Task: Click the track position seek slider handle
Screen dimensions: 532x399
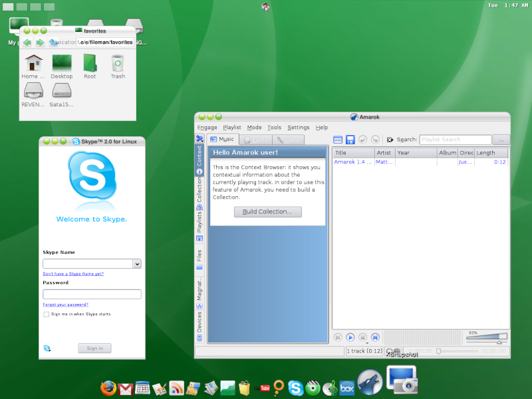Action: click(x=438, y=351)
